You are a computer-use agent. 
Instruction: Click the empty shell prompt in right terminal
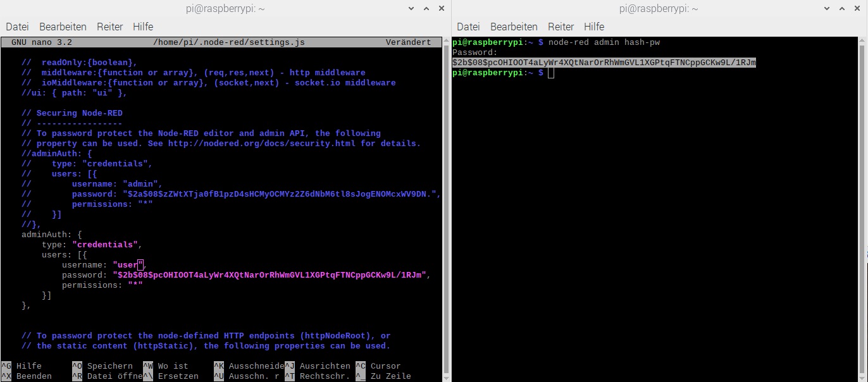click(x=551, y=73)
